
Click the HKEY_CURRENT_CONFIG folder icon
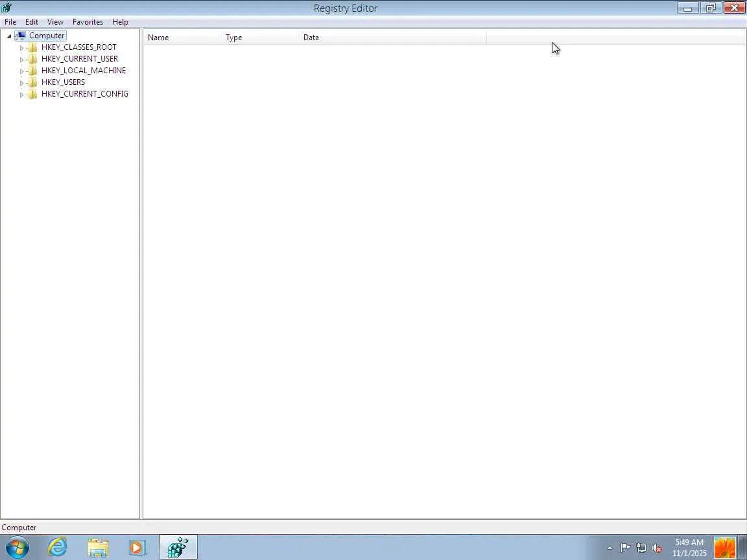click(x=33, y=94)
